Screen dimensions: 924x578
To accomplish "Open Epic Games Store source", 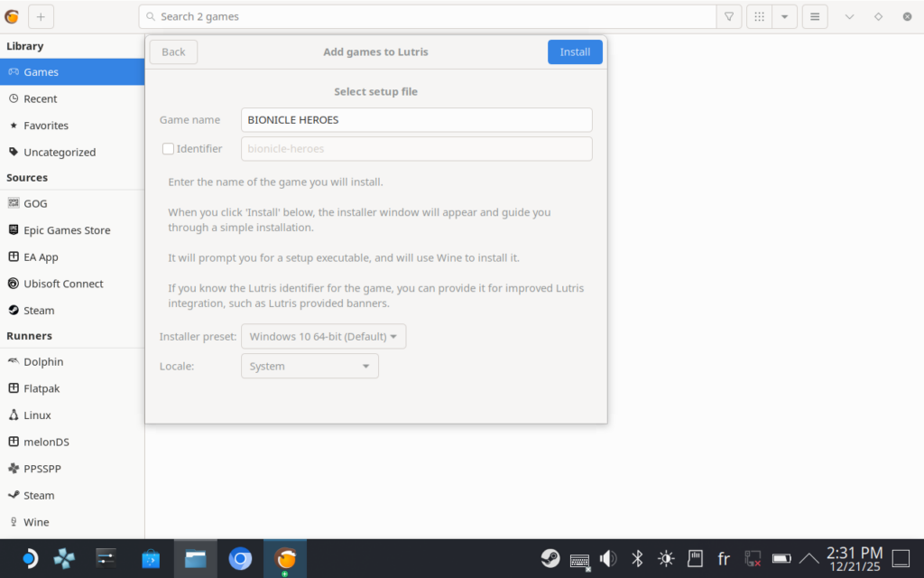I will (67, 230).
